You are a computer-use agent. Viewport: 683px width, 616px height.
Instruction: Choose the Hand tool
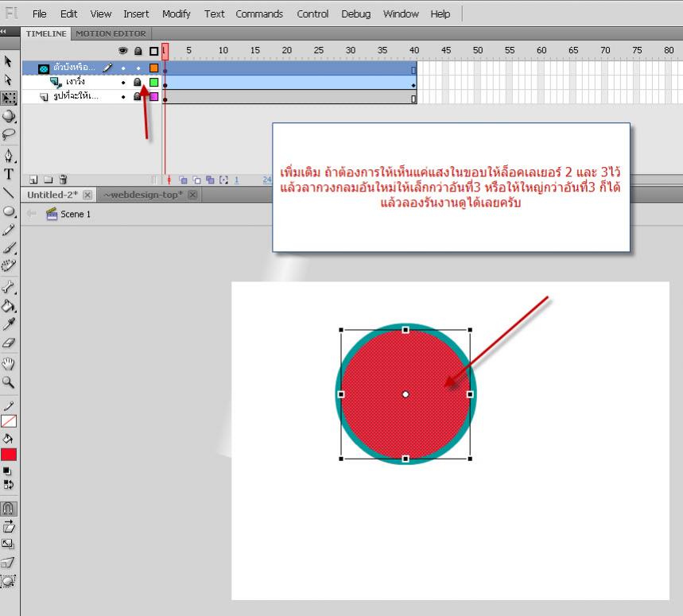click(x=9, y=364)
